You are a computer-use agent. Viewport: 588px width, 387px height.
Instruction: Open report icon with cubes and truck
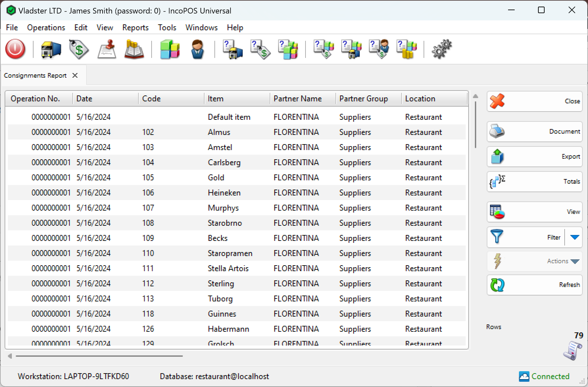351,49
